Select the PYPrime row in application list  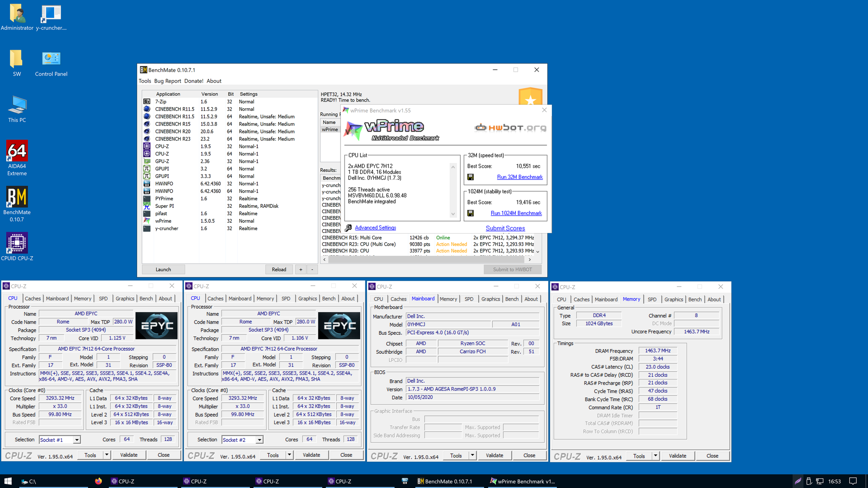click(230, 199)
